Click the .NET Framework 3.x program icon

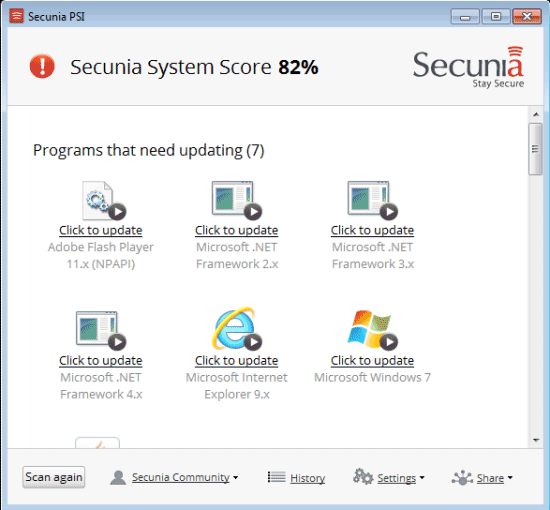(373, 201)
